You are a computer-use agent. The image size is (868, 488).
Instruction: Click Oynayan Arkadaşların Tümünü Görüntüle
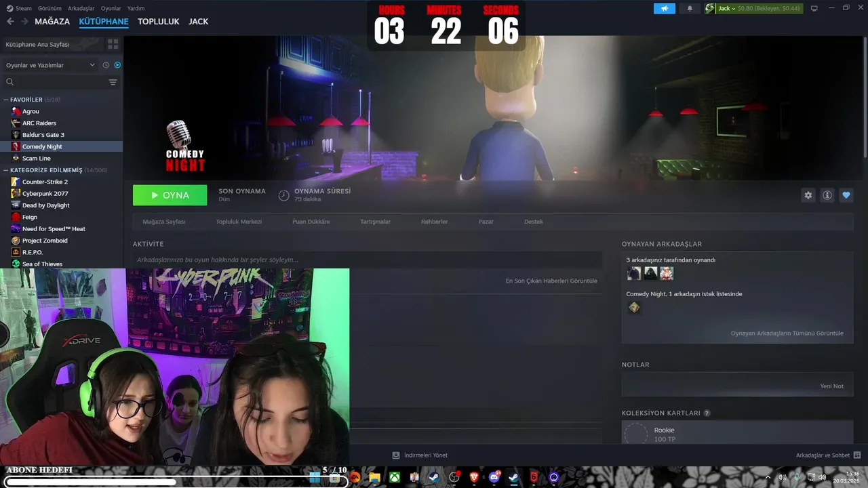[787, 333]
